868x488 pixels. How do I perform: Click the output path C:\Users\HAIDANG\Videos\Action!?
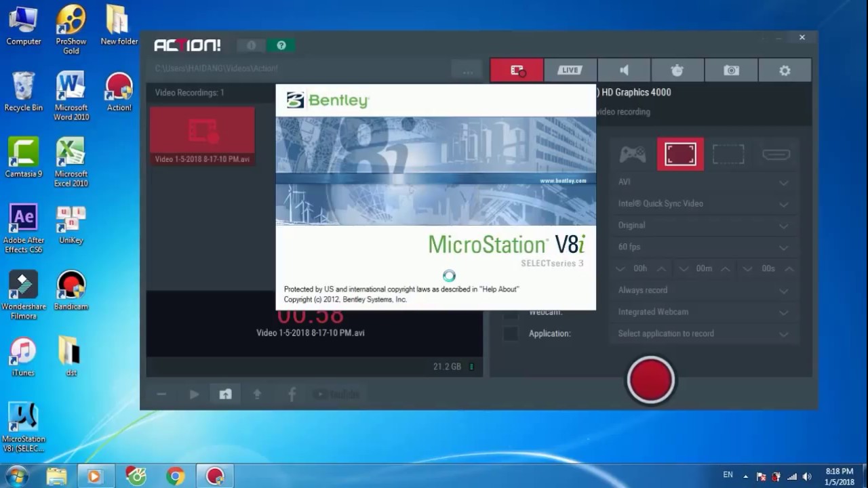coord(216,69)
